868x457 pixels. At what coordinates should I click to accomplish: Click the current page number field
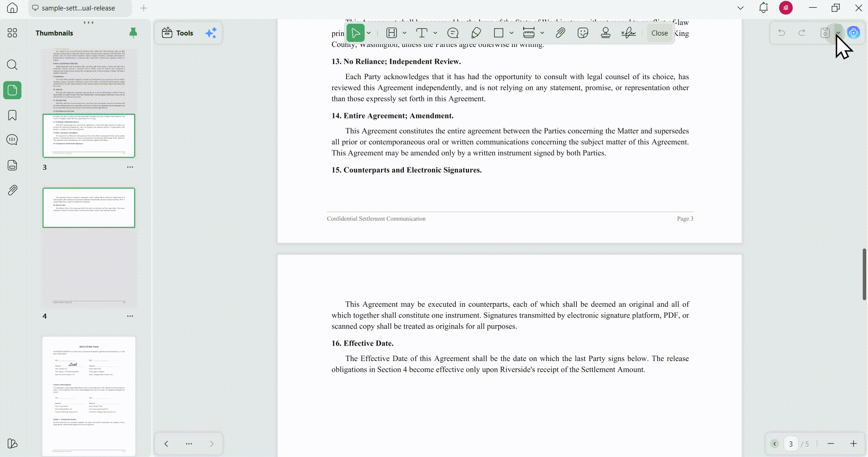pyautogui.click(x=791, y=444)
